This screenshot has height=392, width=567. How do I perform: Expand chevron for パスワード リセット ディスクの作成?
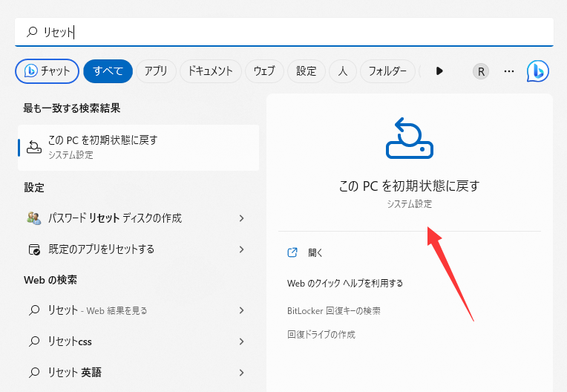click(x=241, y=218)
